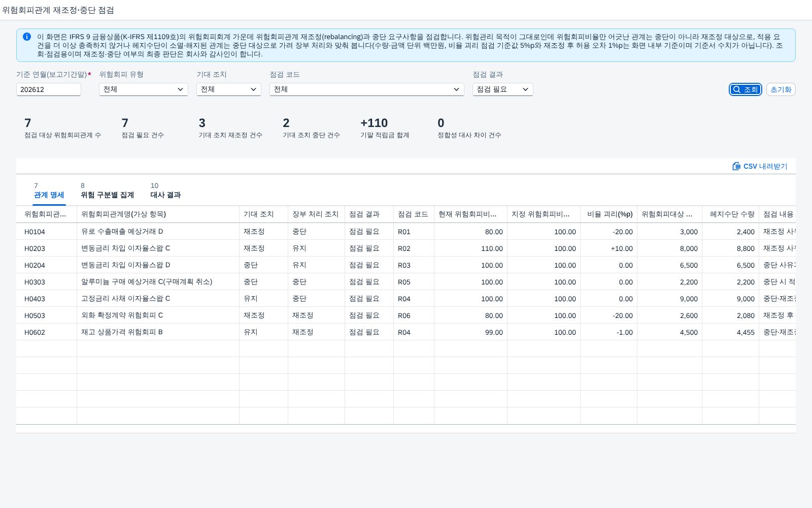Expand the 점검 코드 dropdown
This screenshot has width=812, height=508.
coord(367,89)
